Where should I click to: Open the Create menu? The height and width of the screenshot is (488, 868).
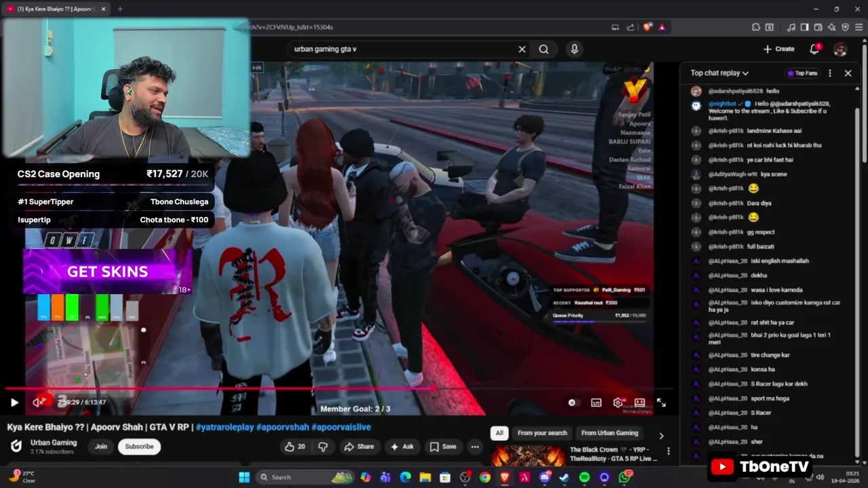click(x=778, y=49)
